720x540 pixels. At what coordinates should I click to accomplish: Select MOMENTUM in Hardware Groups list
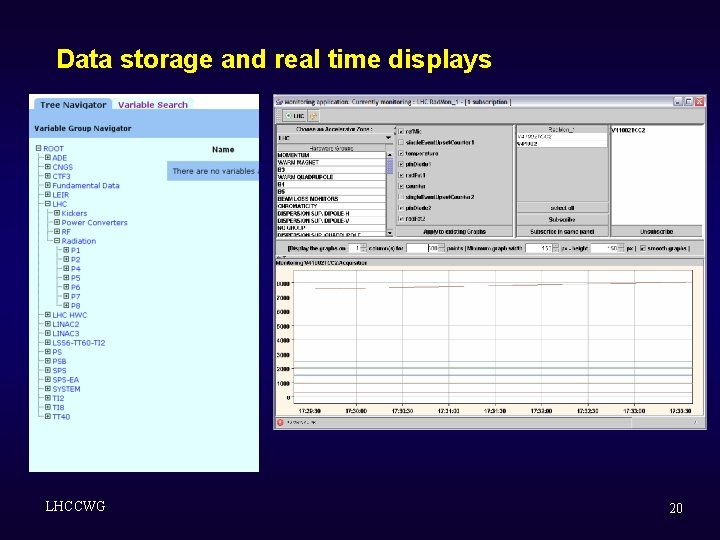(x=331, y=155)
